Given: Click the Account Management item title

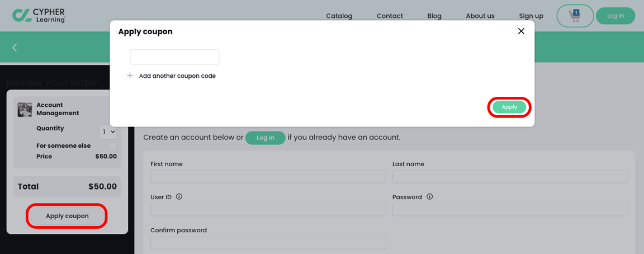Looking at the screenshot, I should (x=58, y=109).
